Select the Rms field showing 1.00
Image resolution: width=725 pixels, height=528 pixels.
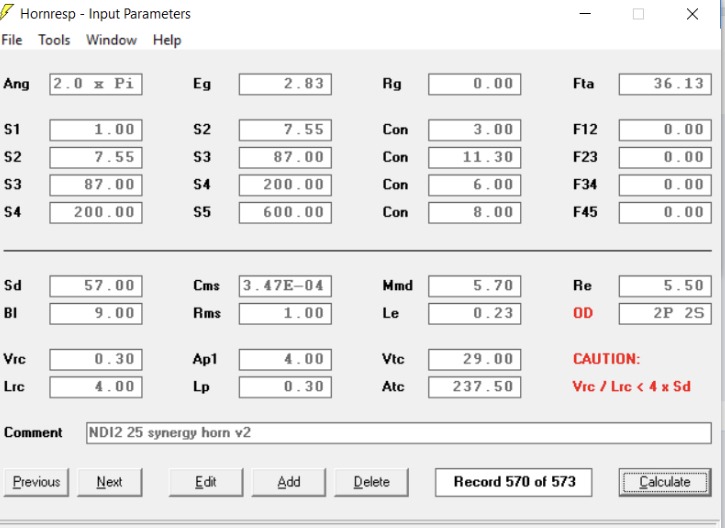tap(285, 313)
